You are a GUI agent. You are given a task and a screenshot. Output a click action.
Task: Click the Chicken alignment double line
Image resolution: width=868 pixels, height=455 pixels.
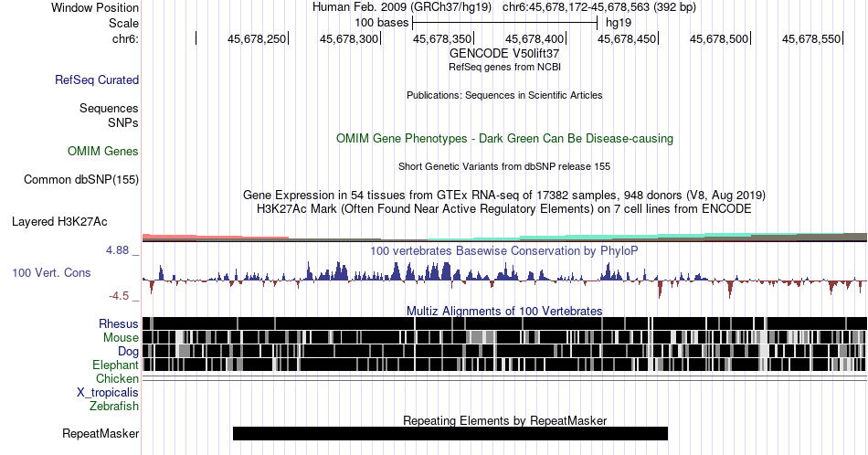504,378
